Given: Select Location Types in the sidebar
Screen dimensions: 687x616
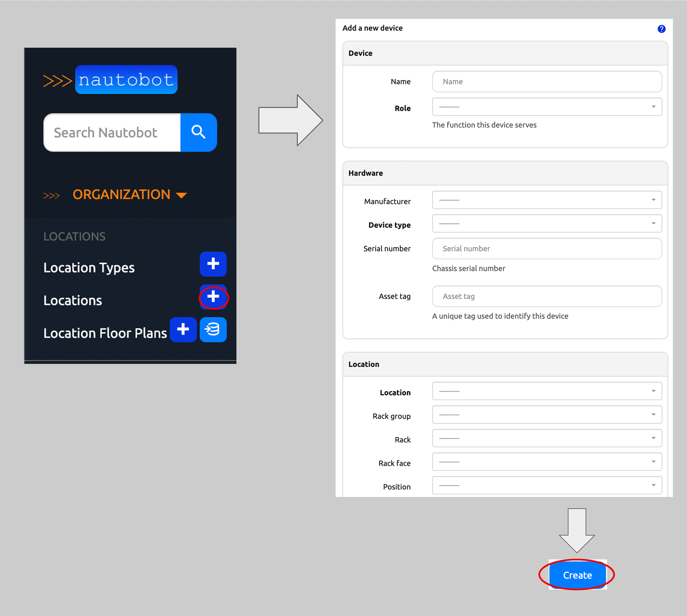Looking at the screenshot, I should [x=89, y=268].
